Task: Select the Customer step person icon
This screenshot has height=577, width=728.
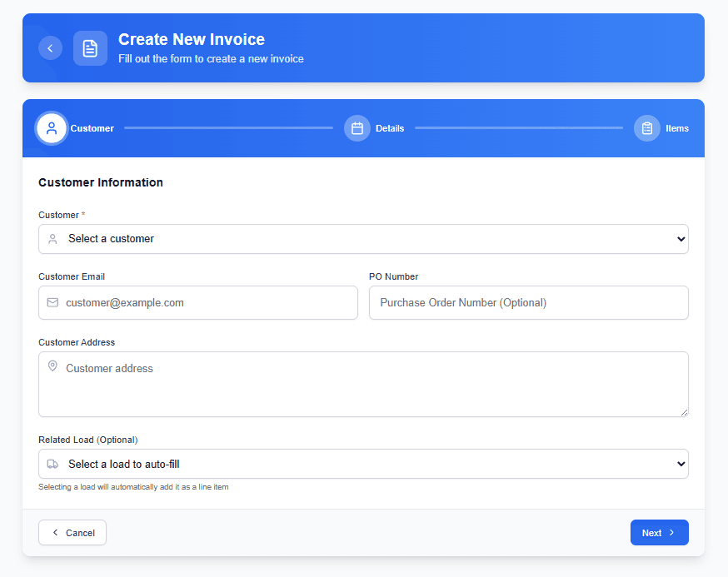Action: point(52,128)
